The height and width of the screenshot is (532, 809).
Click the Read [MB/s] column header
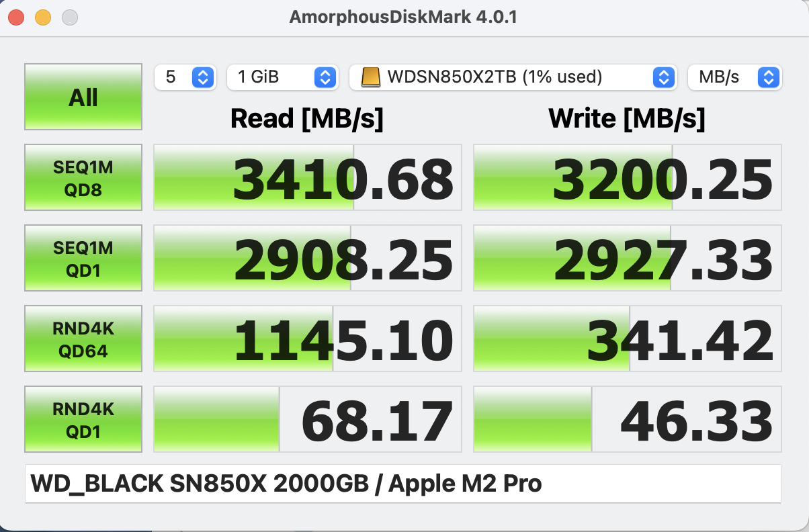[307, 119]
